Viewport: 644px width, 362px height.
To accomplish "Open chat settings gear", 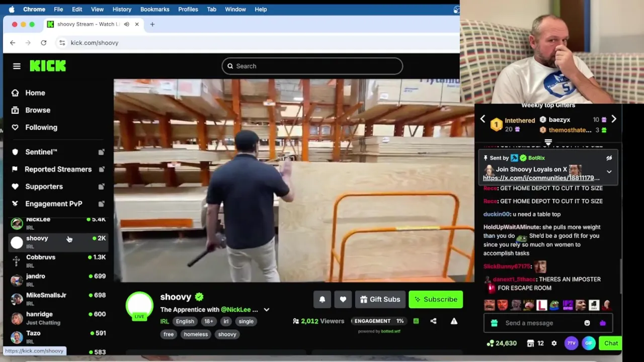I will coord(554,343).
